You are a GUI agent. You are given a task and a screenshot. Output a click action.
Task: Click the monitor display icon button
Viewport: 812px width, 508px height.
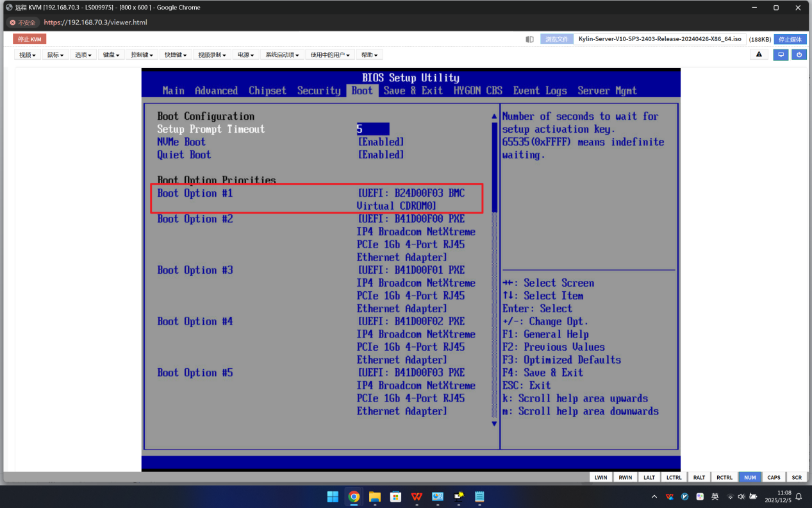[781, 55]
